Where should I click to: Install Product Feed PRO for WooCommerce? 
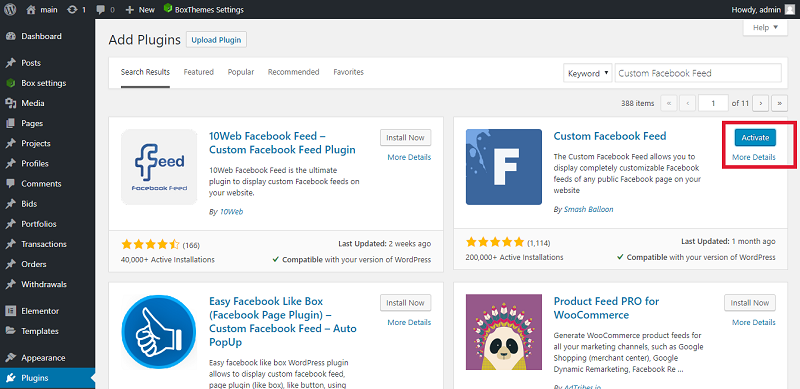(750, 303)
